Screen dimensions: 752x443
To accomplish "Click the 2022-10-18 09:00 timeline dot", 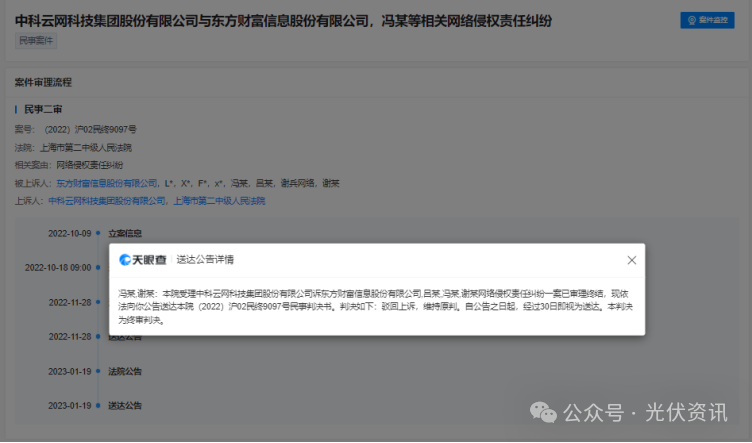I will 98,268.
